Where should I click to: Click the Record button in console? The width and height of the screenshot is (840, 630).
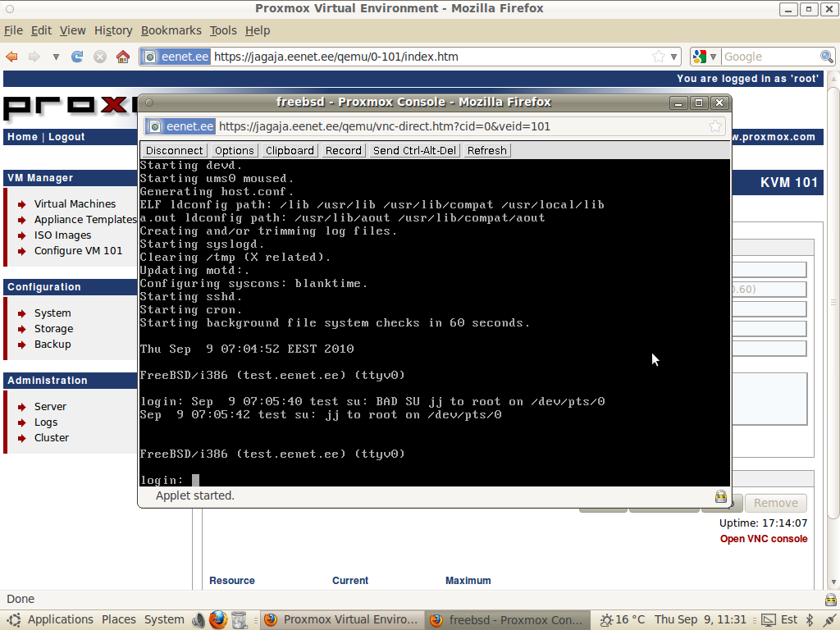point(344,151)
